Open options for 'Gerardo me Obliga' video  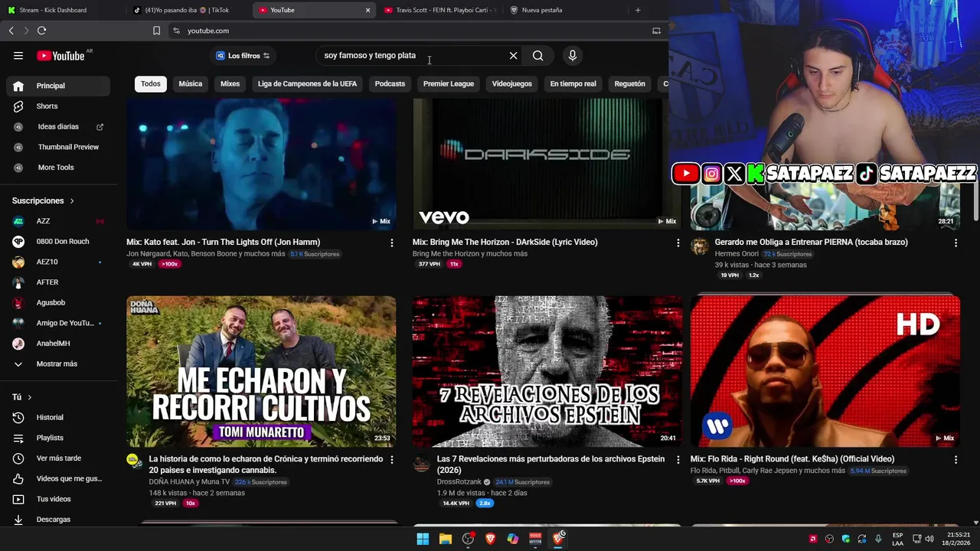(x=955, y=243)
